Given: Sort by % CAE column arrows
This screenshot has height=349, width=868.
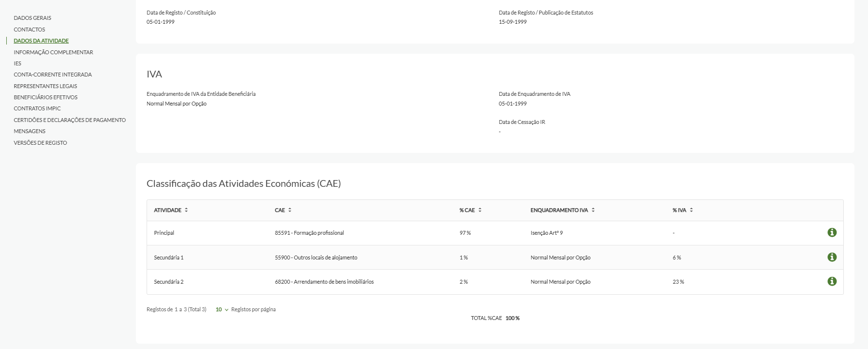Looking at the screenshot, I should pyautogui.click(x=479, y=210).
